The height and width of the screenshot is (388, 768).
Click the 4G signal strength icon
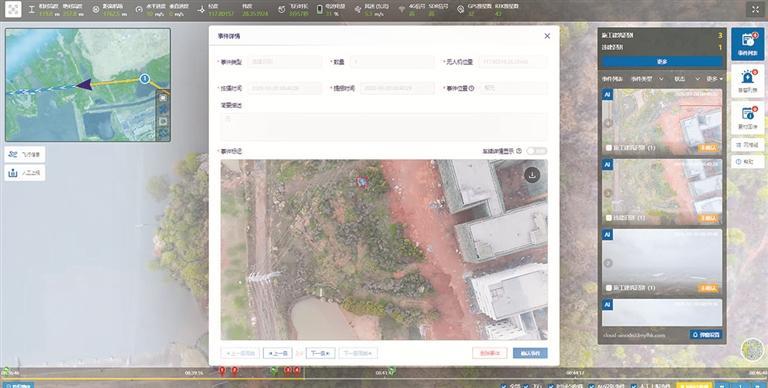coord(402,9)
